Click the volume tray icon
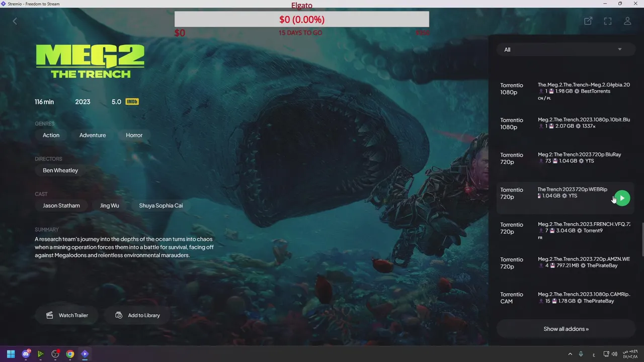Screen dimensions: 644x362 pyautogui.click(x=615, y=354)
